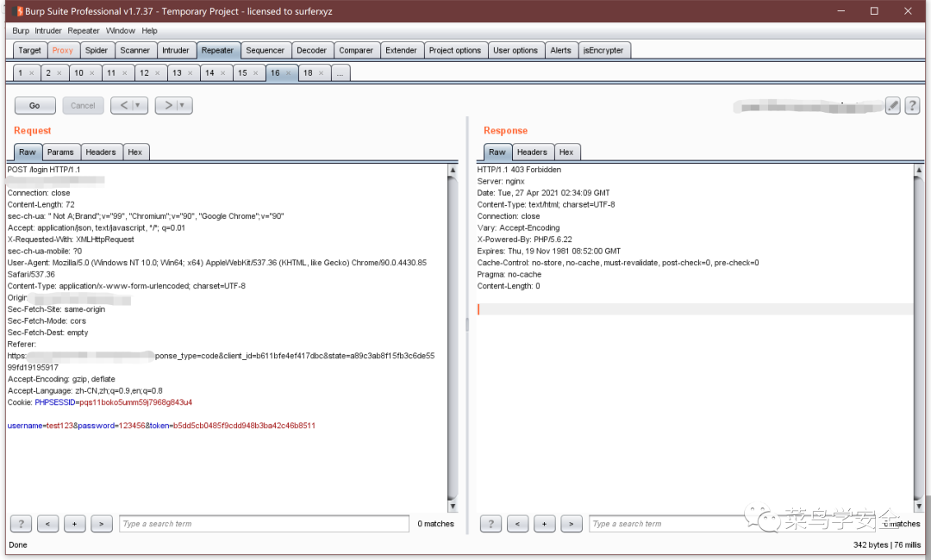Switch to the Intruder tool tab
This screenshot has height=560, width=931.
point(176,51)
